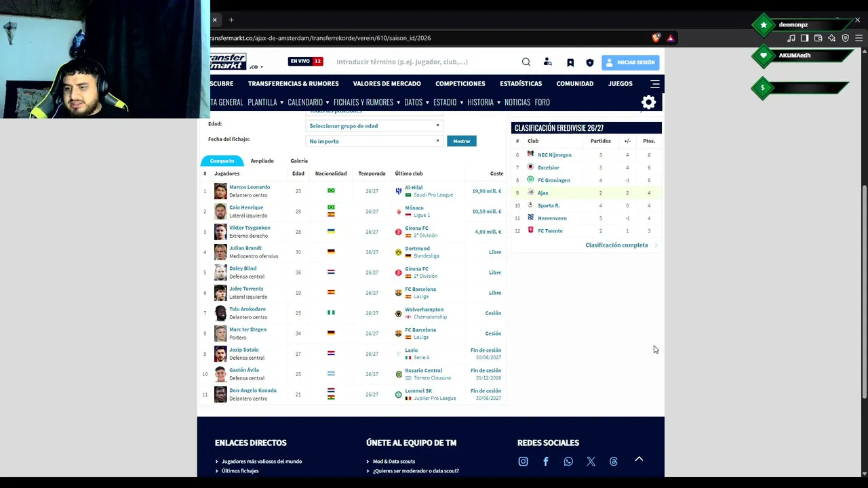Switch to the Ampliado view tab
Image resolution: width=868 pixels, height=488 pixels.
(x=262, y=161)
